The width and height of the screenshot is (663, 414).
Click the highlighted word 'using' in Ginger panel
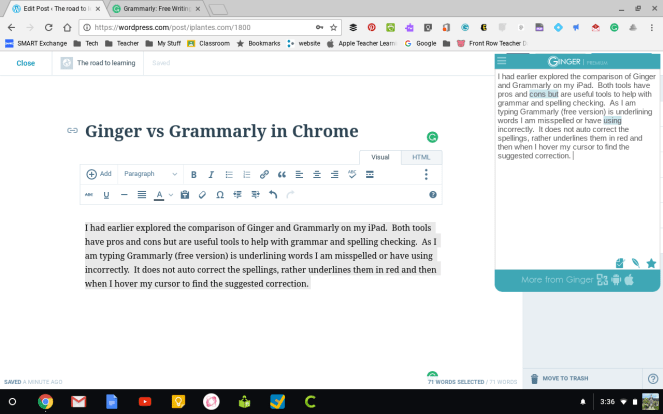click(x=612, y=121)
